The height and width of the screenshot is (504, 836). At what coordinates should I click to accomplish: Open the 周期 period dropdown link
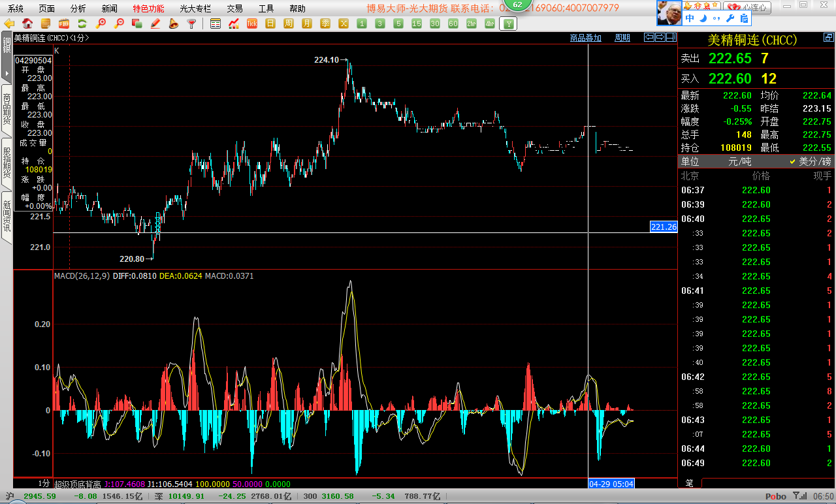pos(622,38)
